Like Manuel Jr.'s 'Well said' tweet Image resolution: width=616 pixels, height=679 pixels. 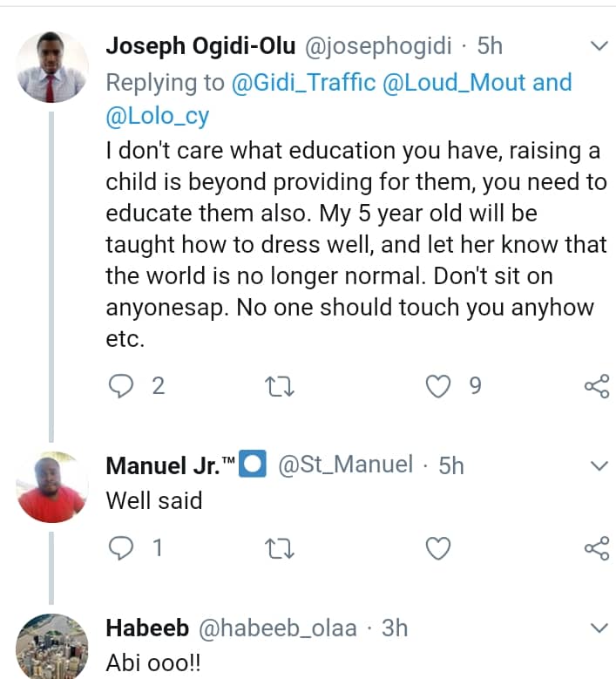click(x=438, y=547)
